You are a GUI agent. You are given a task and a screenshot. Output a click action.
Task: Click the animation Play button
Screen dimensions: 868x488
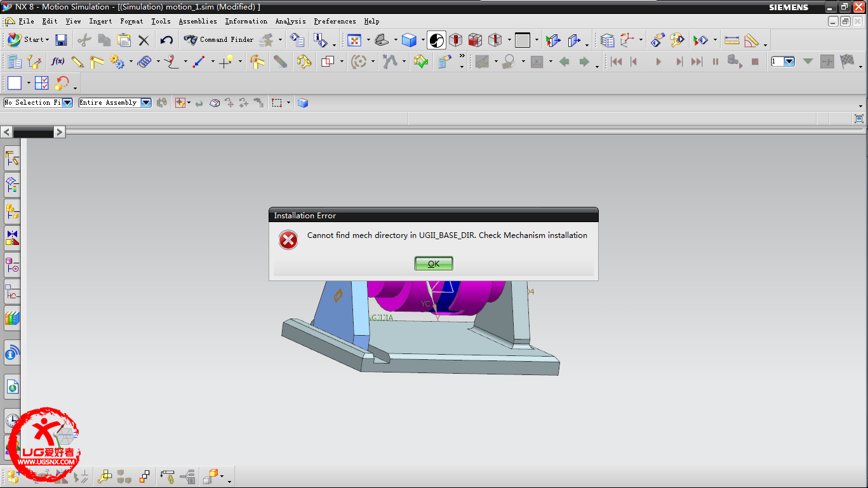[x=658, y=62]
